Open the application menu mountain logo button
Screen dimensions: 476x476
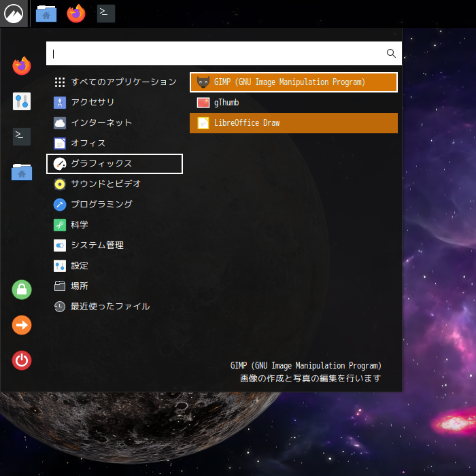pyautogui.click(x=14, y=14)
